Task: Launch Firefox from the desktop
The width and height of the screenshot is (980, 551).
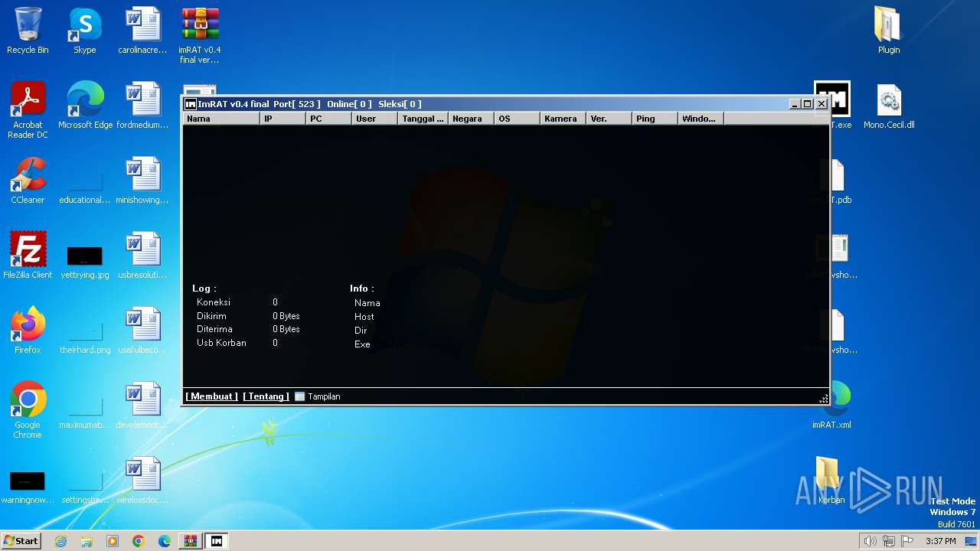Action: (28, 331)
